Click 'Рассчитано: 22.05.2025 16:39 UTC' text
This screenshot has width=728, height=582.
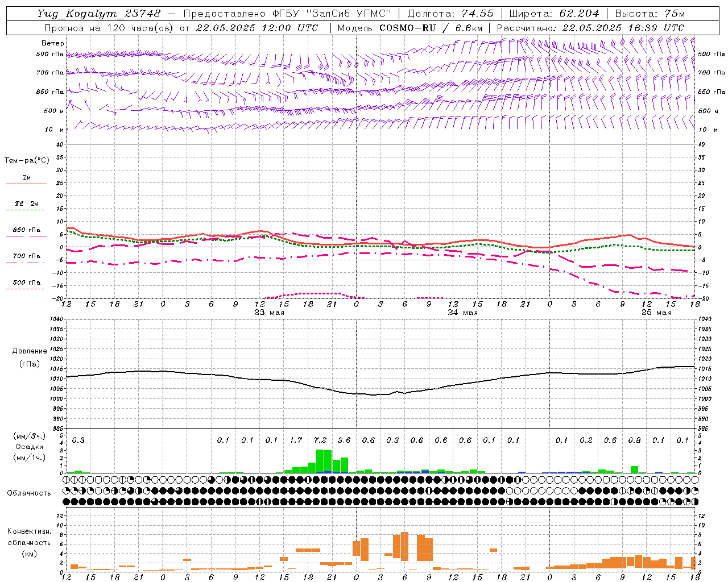[x=590, y=28]
